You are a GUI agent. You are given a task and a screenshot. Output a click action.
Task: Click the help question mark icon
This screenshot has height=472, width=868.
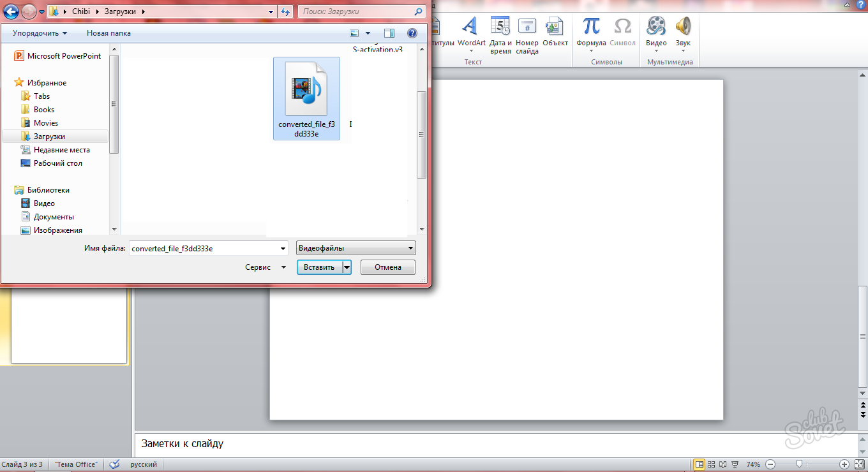click(x=412, y=33)
